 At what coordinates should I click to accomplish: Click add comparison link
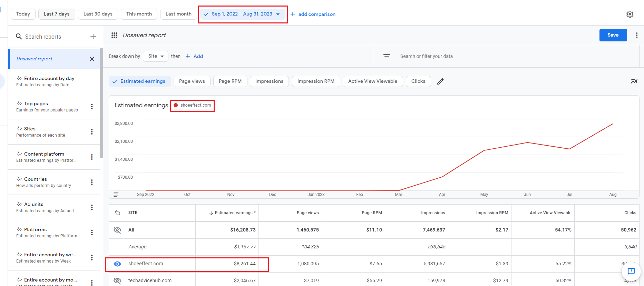317,14
